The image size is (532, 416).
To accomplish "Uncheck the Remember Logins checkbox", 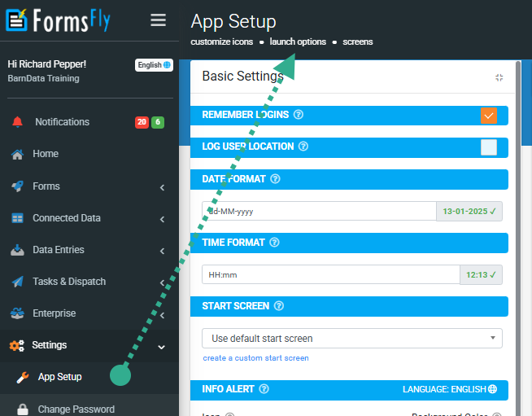I will coord(489,116).
